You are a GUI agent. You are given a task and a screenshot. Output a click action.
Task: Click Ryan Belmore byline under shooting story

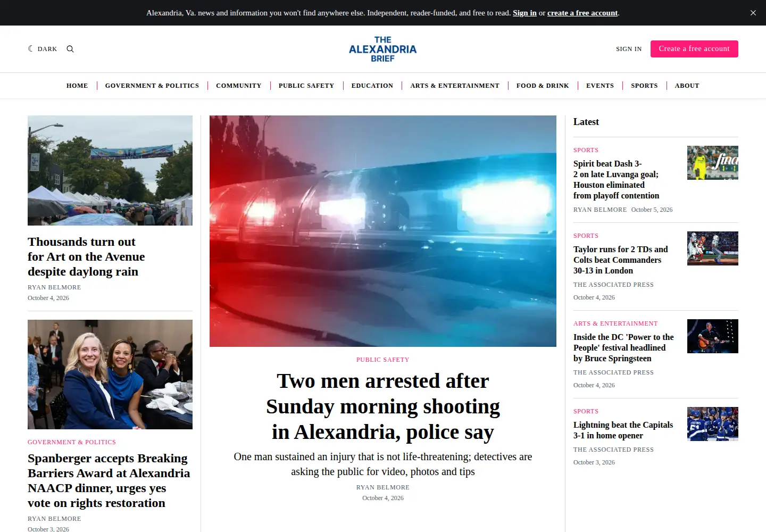tap(383, 487)
